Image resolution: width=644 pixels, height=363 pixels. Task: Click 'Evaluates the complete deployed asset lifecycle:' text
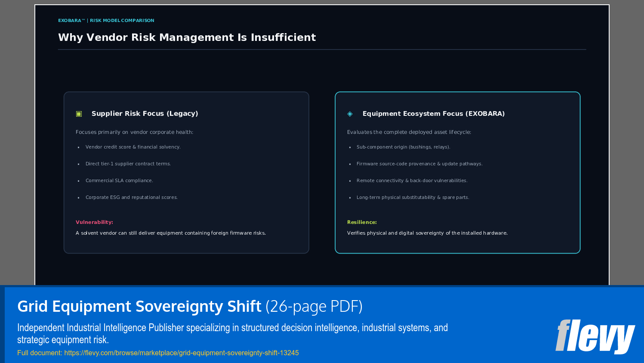409,132
